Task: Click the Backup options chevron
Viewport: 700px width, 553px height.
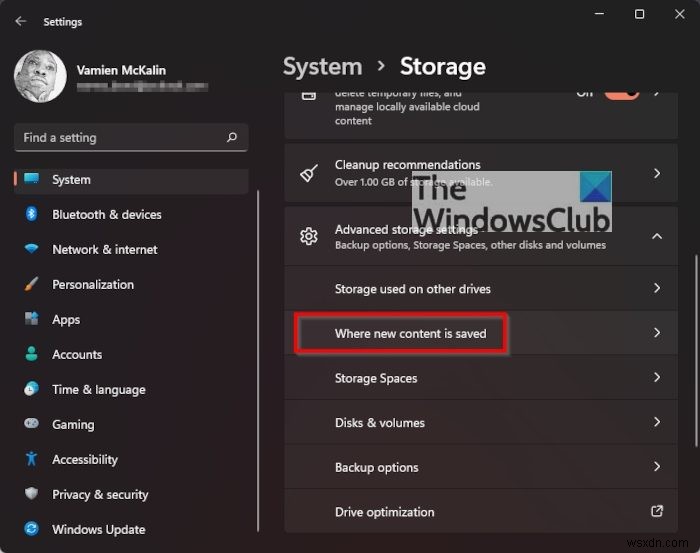Action: coord(657,466)
